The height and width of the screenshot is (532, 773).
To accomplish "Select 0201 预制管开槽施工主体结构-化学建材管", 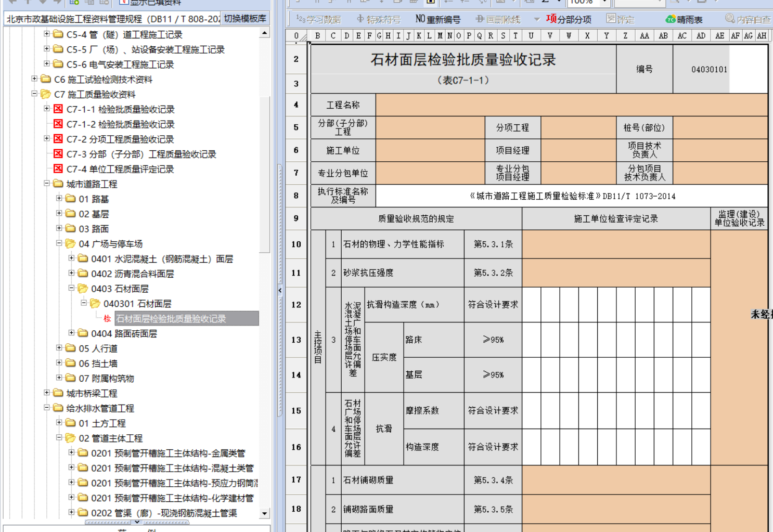I will tap(172, 498).
